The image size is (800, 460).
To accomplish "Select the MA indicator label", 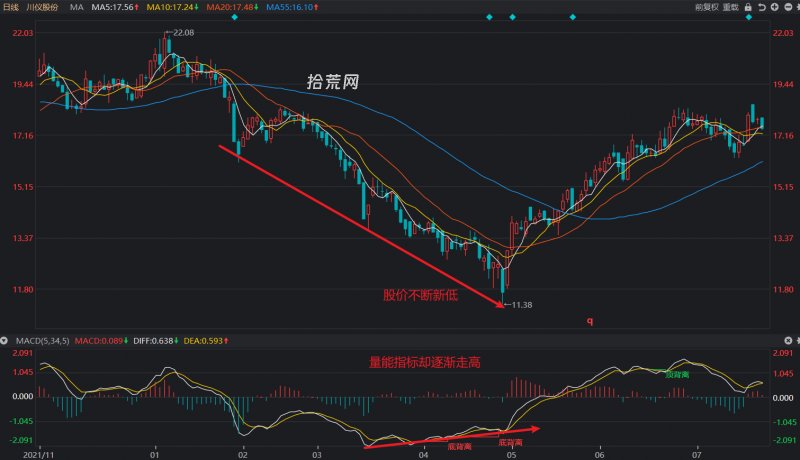I will 77,7.
